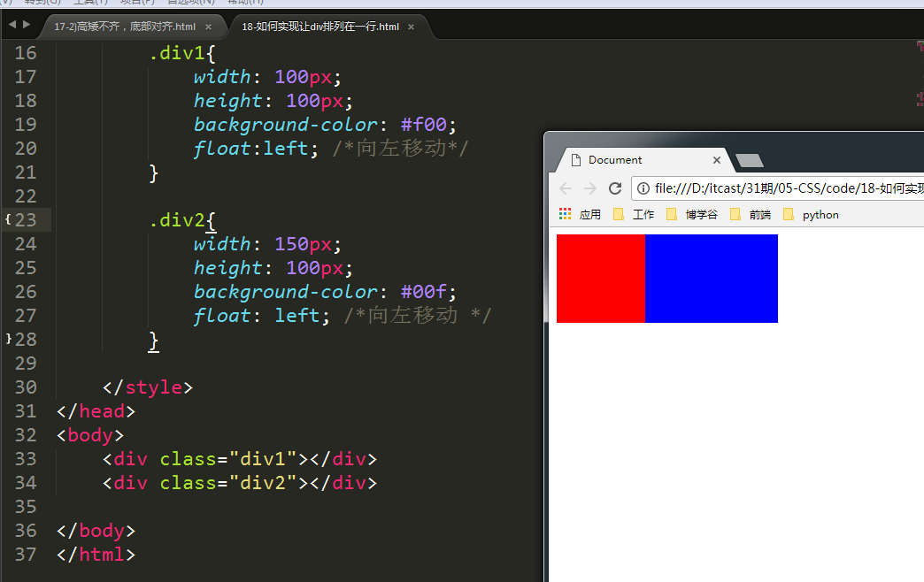Close the 17-2)高矮不齐，底部对齐.html tab
Viewport: 924px width, 582px height.
208,27
